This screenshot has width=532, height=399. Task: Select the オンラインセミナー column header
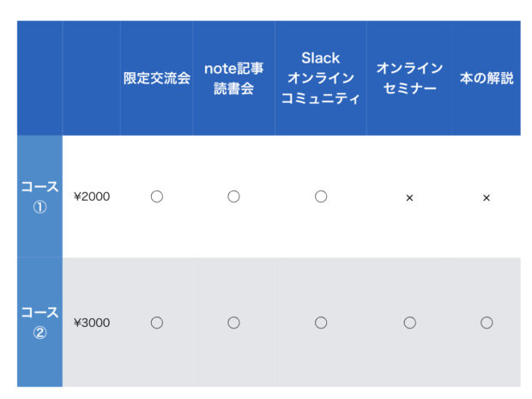[x=409, y=78]
